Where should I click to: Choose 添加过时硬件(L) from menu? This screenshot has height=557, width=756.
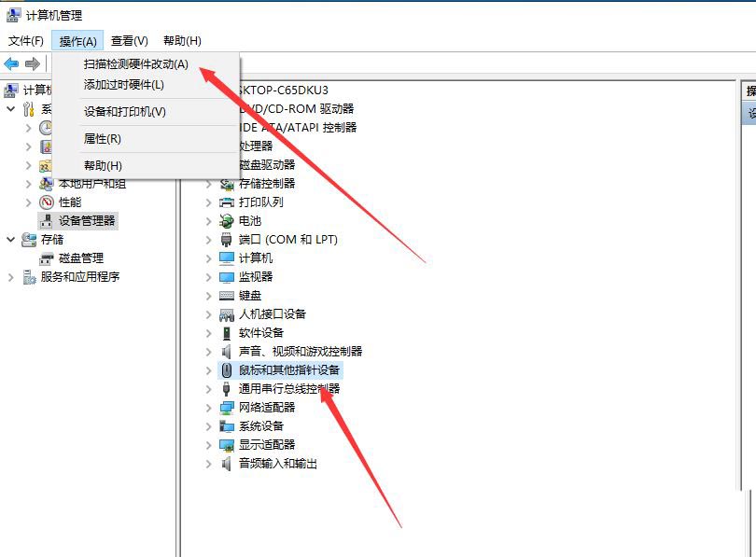(x=123, y=85)
